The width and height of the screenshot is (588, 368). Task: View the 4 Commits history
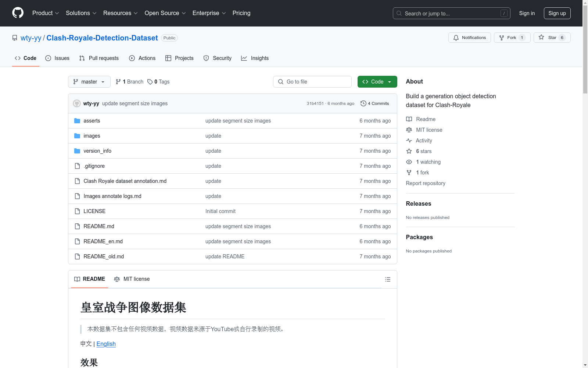pos(375,103)
